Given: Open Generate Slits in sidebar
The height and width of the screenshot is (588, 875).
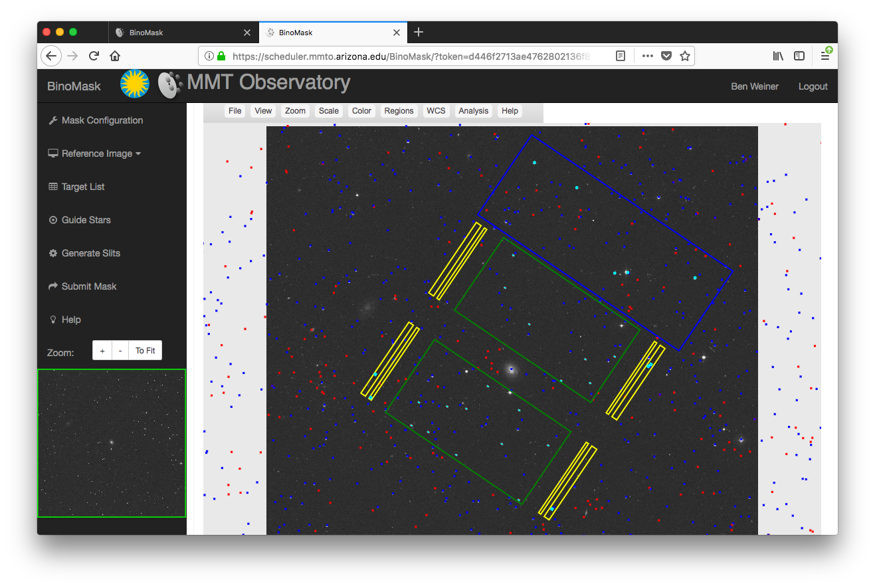Looking at the screenshot, I should [90, 253].
